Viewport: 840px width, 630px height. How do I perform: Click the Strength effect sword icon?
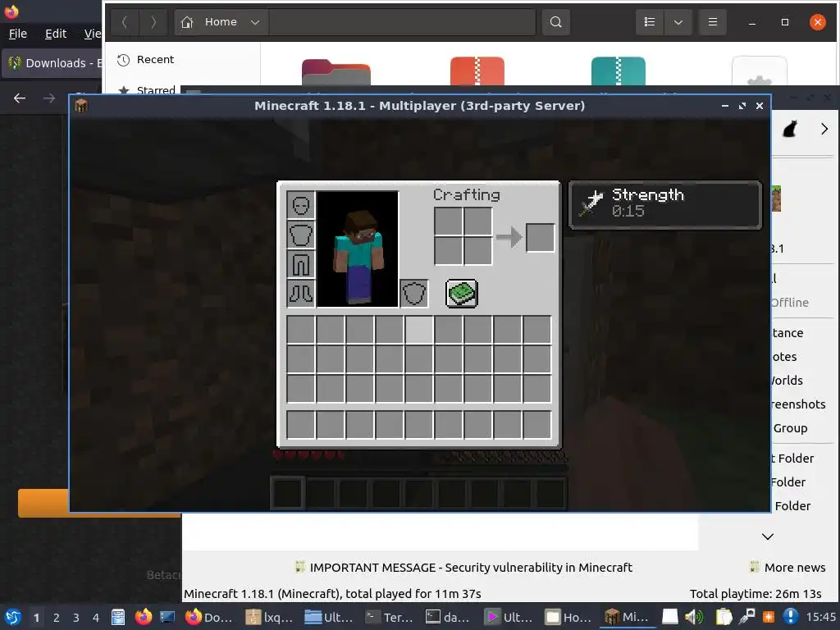pos(592,203)
